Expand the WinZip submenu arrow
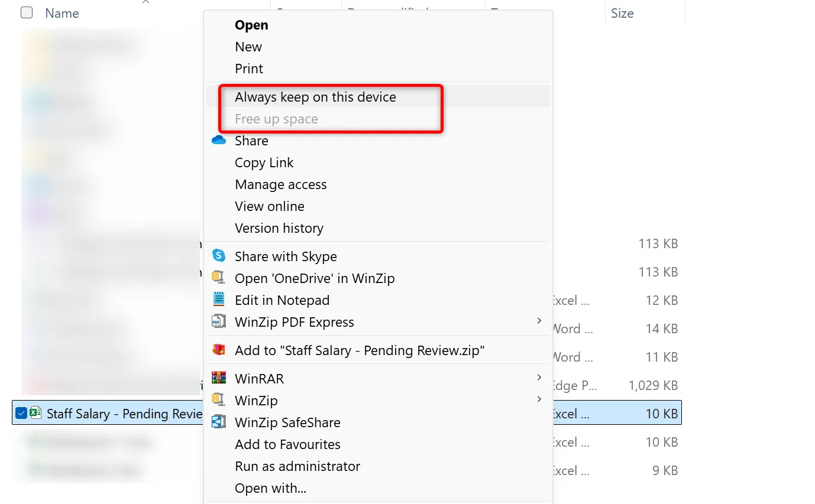This screenshot has height=504, width=815. coord(539,399)
